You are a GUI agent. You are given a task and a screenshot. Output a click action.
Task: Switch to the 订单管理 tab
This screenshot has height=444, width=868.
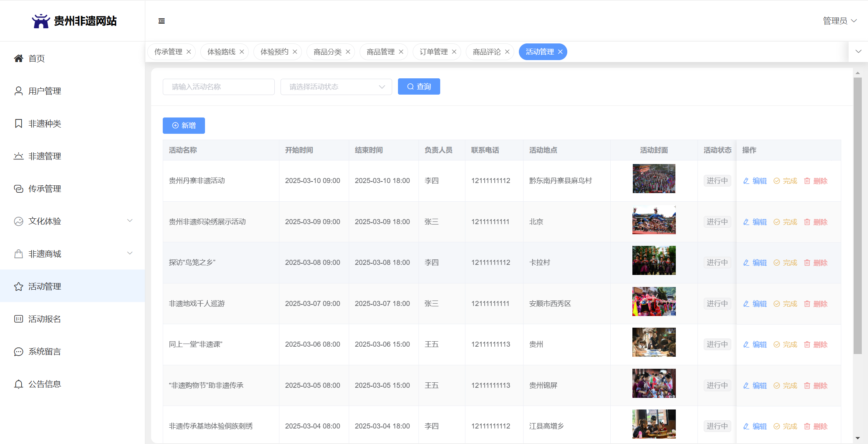pos(434,52)
